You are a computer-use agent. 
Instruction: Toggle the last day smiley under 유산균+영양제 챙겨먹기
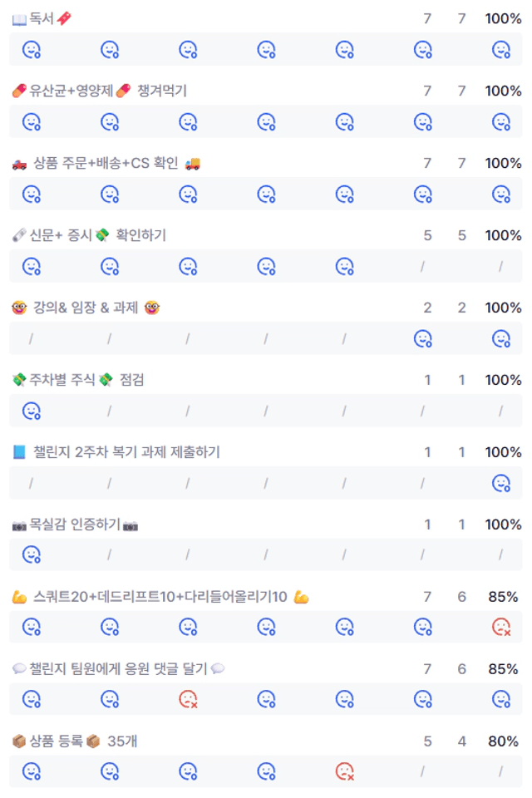pyautogui.click(x=501, y=121)
